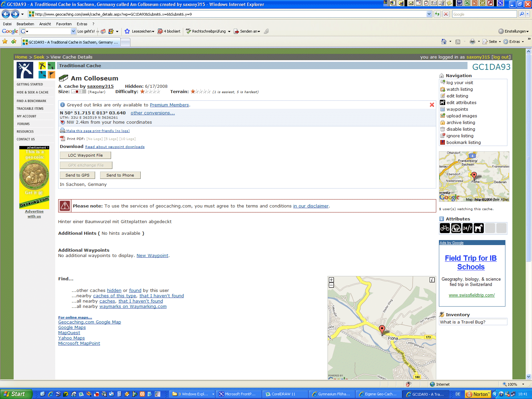Viewport: 532px width, 399px height.
Task: Open the Home page toolbar icon
Action: pyautogui.click(x=444, y=42)
